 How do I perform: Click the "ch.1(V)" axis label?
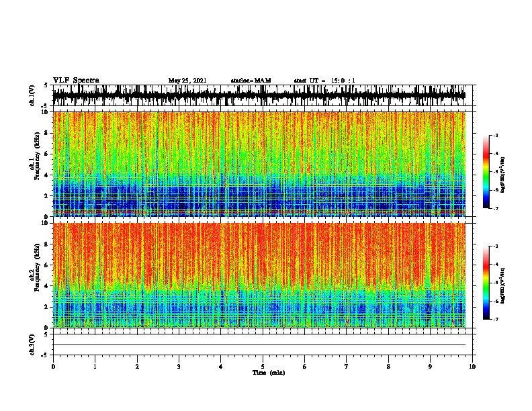coord(32,95)
